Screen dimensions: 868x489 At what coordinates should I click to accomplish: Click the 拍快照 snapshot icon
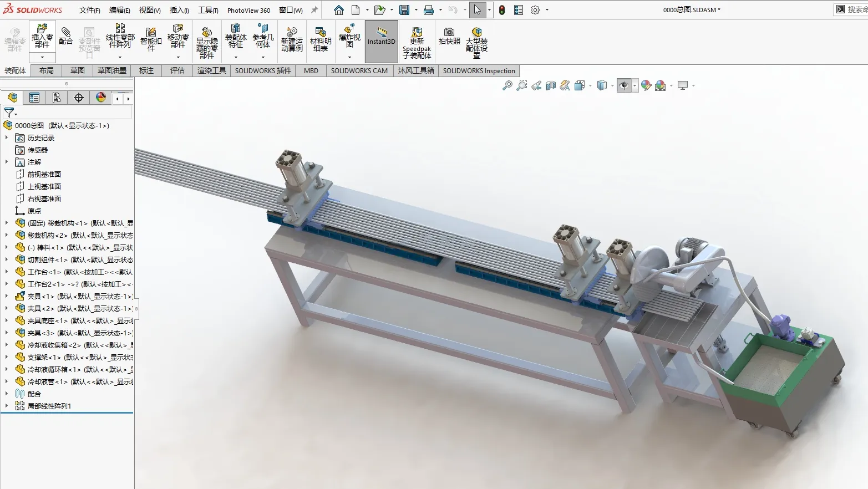coord(449,37)
